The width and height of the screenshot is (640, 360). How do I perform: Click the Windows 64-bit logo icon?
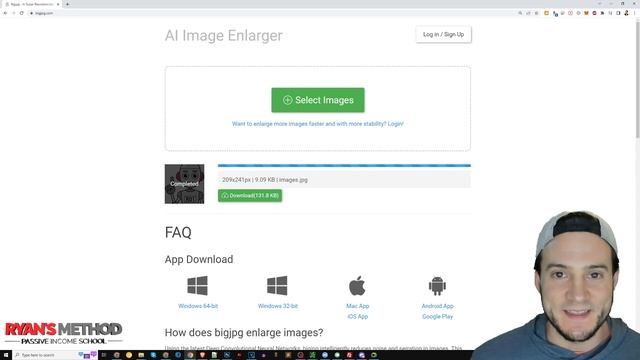(x=198, y=286)
